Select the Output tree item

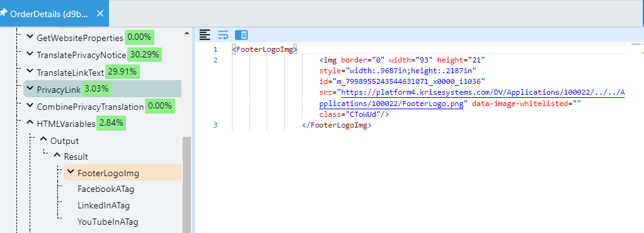64,141
